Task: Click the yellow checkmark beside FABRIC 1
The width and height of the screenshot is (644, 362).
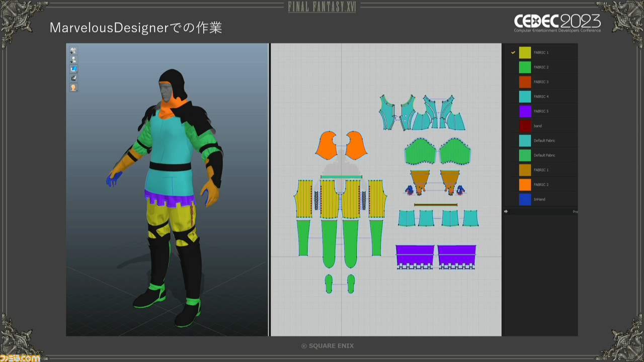Action: click(513, 52)
